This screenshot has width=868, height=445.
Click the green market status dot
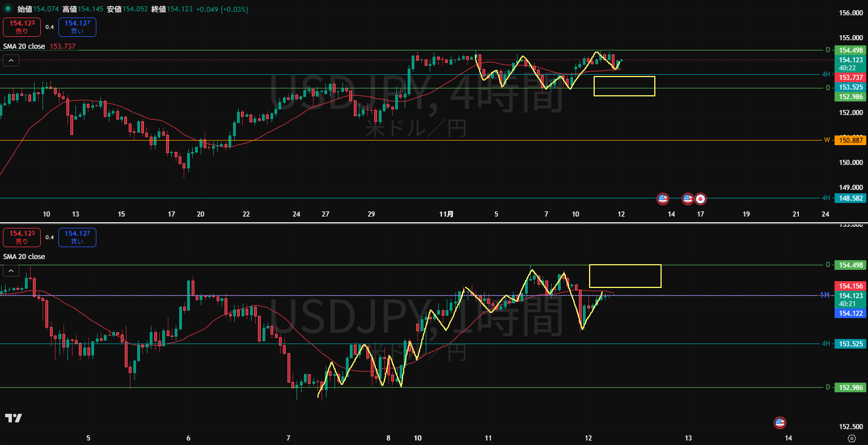8,9
